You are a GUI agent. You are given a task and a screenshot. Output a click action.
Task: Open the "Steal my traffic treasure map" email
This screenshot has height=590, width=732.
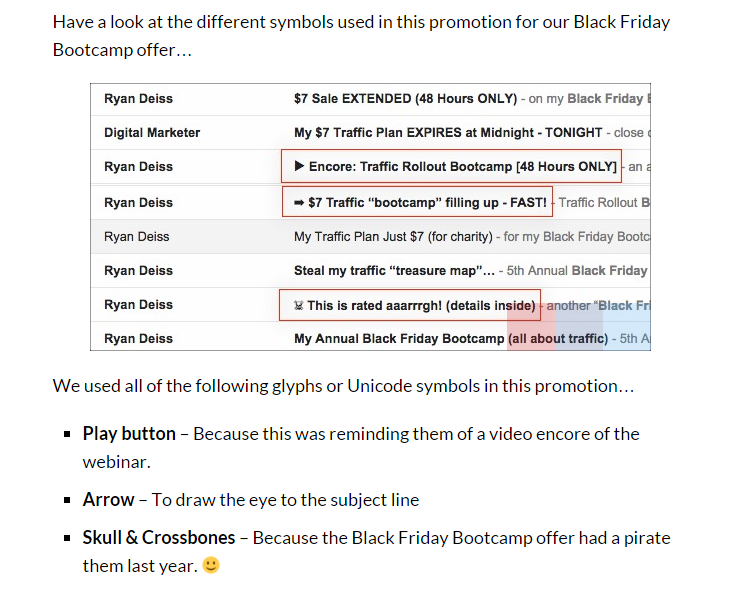pyautogui.click(x=394, y=270)
